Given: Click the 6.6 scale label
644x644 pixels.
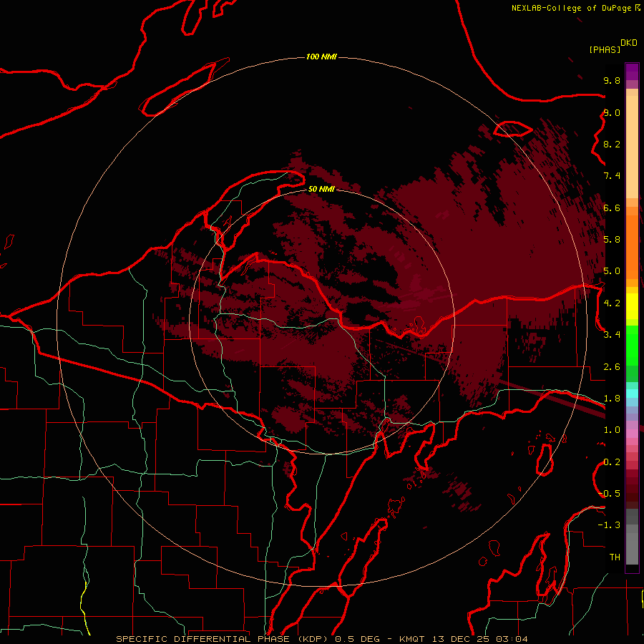Looking at the screenshot, I should click(x=612, y=208).
